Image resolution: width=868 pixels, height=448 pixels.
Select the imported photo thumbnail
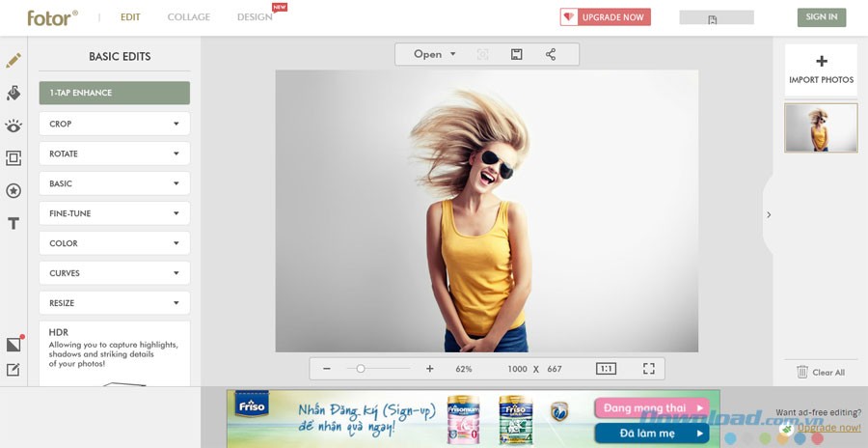click(x=821, y=127)
